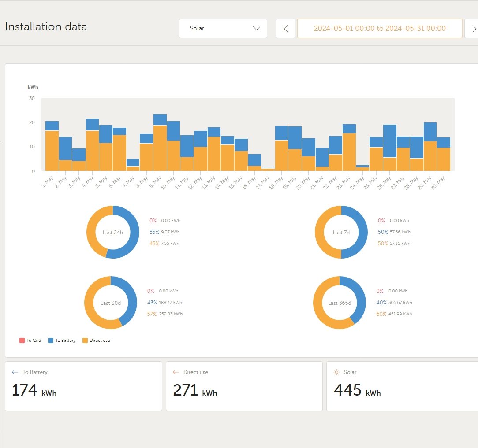Viewport: 478px width, 448px height.
Task: Click the chevron in Solar dropdown
Action: point(257,28)
